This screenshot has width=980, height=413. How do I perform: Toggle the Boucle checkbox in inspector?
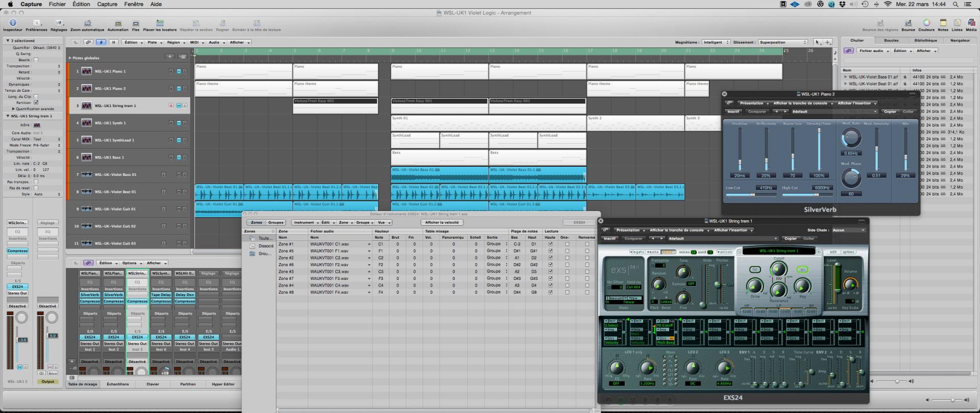[x=36, y=60]
